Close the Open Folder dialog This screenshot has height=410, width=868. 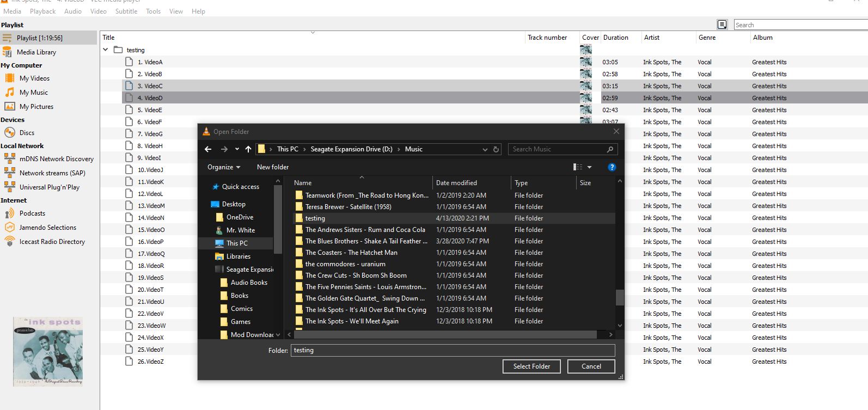click(x=616, y=131)
